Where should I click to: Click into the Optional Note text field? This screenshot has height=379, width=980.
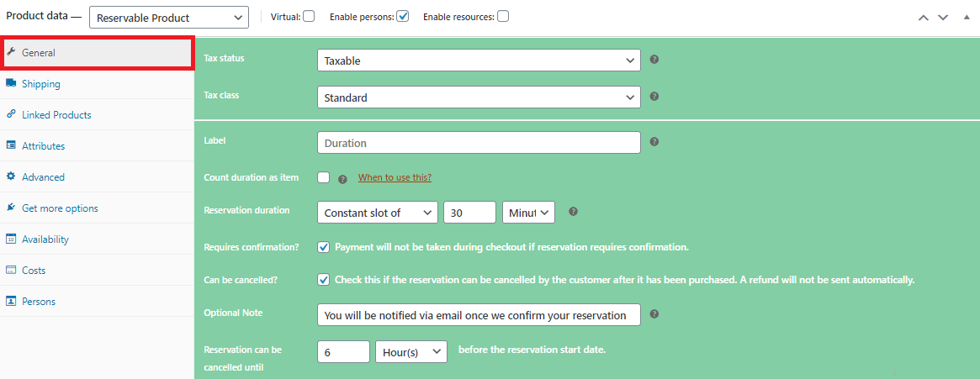(479, 314)
